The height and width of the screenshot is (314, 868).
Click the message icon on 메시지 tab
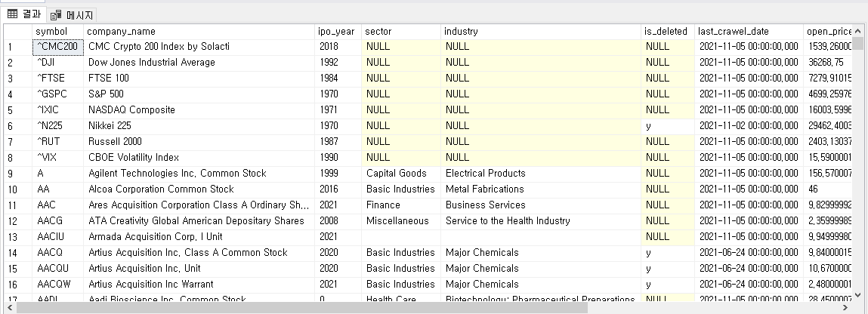[x=56, y=15]
